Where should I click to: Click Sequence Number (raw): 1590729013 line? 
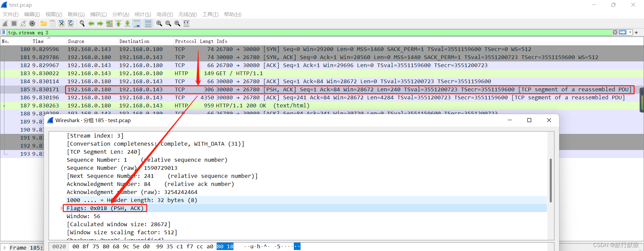pyautogui.click(x=122, y=168)
